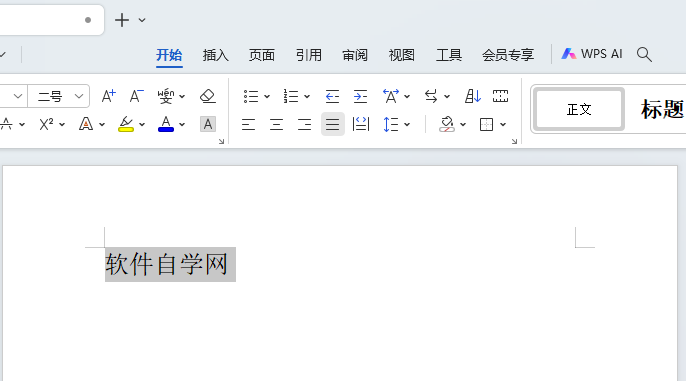Switch to the 开始 tab

pyautogui.click(x=169, y=55)
